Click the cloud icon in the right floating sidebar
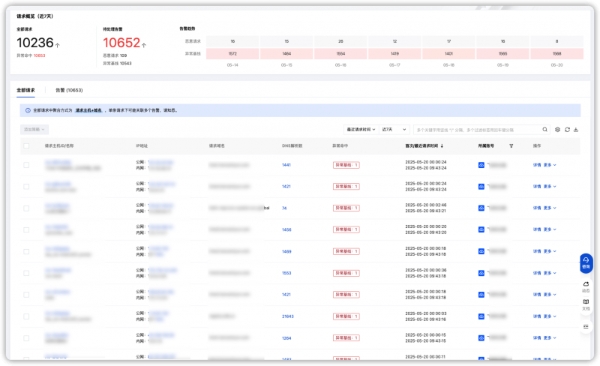Viewport: 600px width, 366px height. point(586,286)
